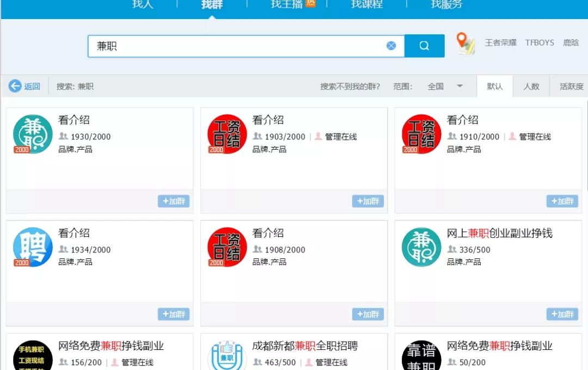Viewport: 588px width, 370px height.
Task: Select the 默认 sort tab
Action: [x=494, y=86]
